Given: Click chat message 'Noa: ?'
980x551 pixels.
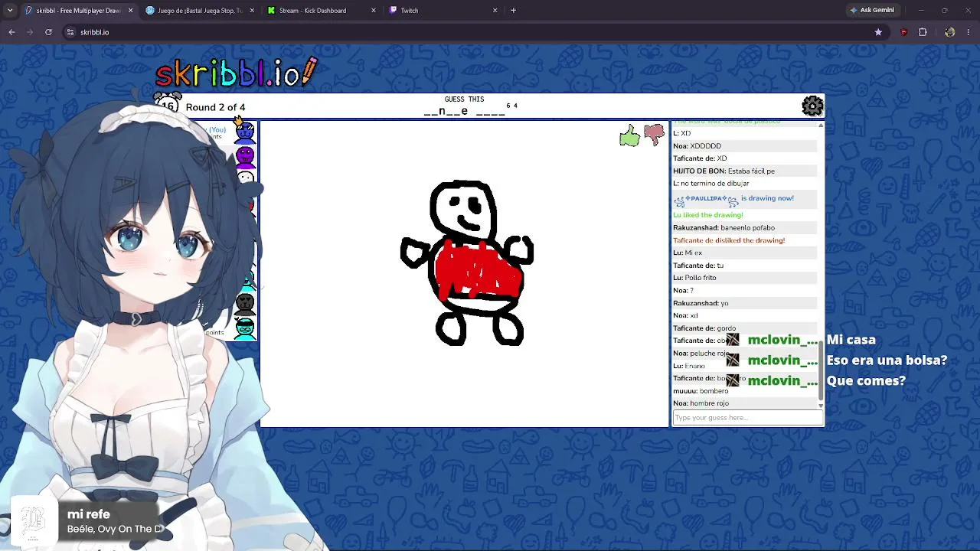Looking at the screenshot, I should point(683,291).
